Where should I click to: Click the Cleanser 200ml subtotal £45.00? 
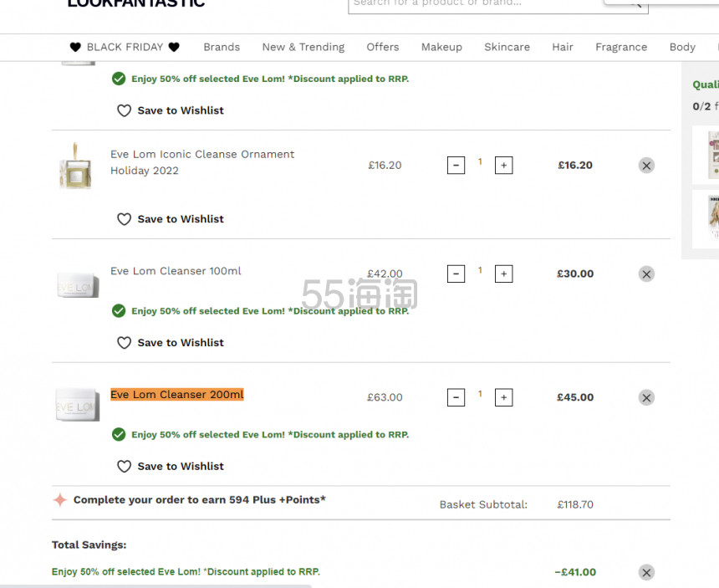coord(575,397)
